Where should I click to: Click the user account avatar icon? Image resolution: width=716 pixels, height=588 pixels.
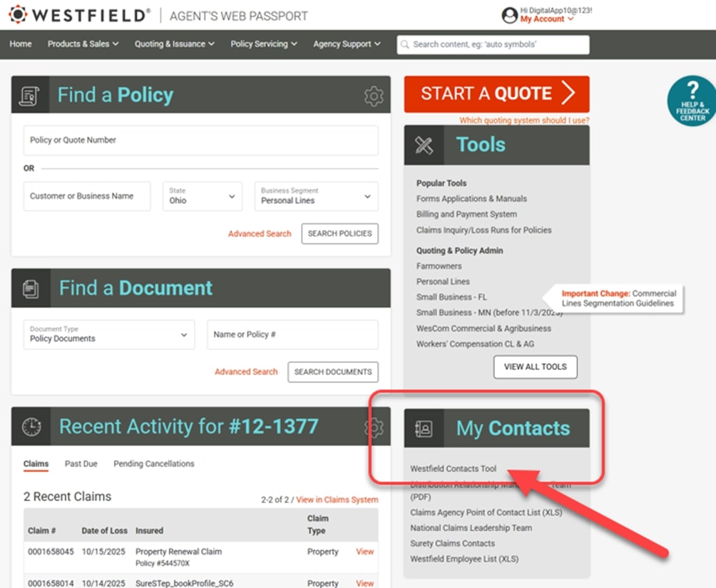click(x=509, y=15)
